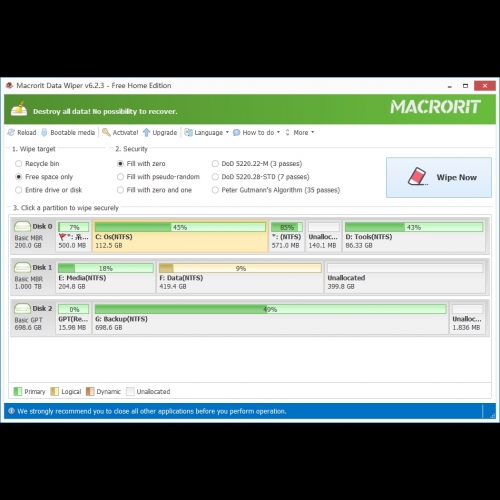Click the red flag icon on 500.0 MB partition
Screen dimensions: 500x500
[62, 237]
